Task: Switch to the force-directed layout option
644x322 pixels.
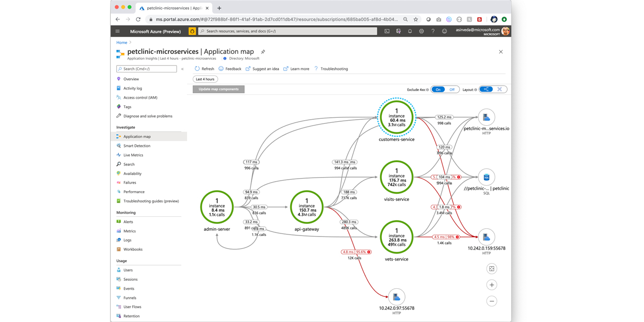Action: tap(500, 90)
